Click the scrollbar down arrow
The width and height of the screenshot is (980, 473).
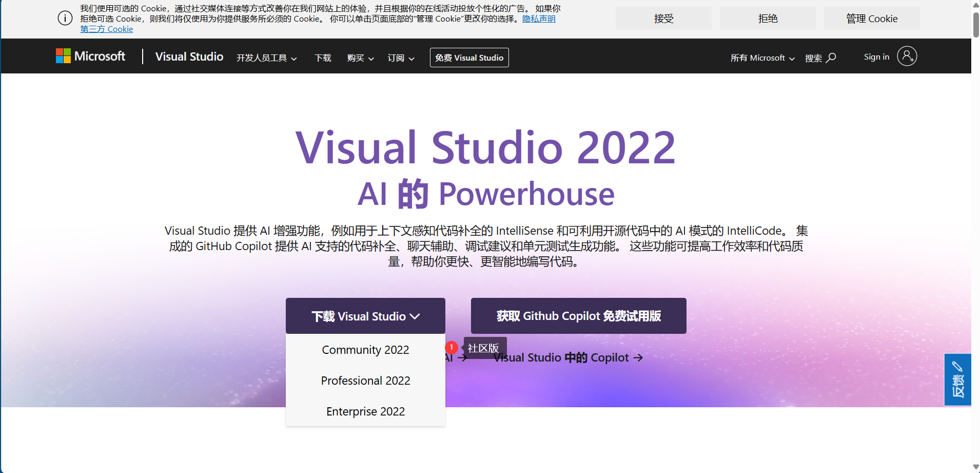[x=975, y=467]
